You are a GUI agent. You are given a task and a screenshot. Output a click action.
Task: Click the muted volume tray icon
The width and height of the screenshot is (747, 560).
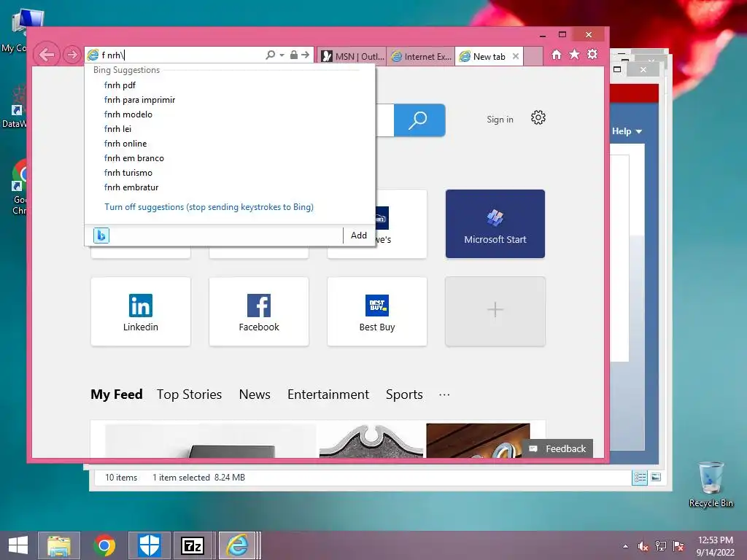(643, 546)
